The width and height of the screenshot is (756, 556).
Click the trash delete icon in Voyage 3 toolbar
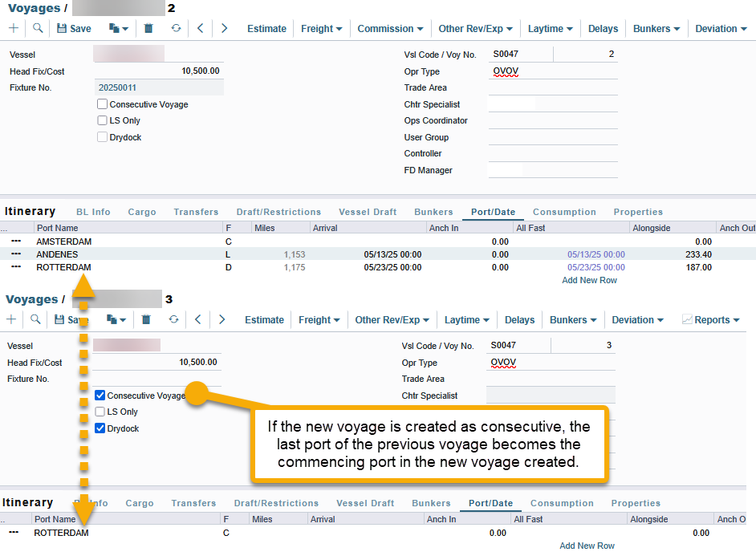tap(146, 319)
